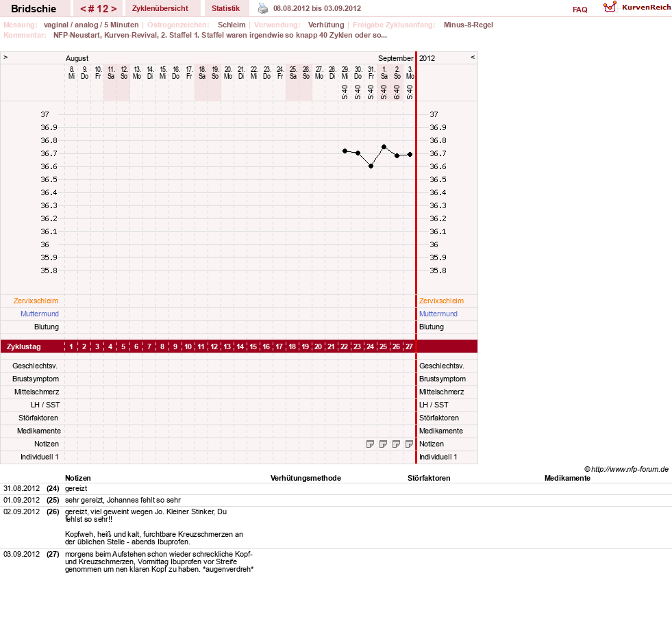Open the note icon on cycle day 24
672x632 pixels.
pyautogui.click(x=371, y=444)
